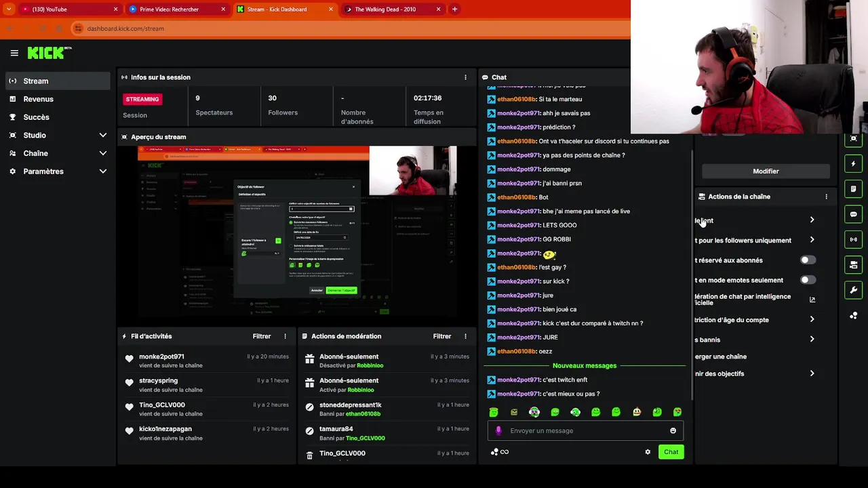
Task: Expand the objectifs row chevron
Action: point(812,373)
